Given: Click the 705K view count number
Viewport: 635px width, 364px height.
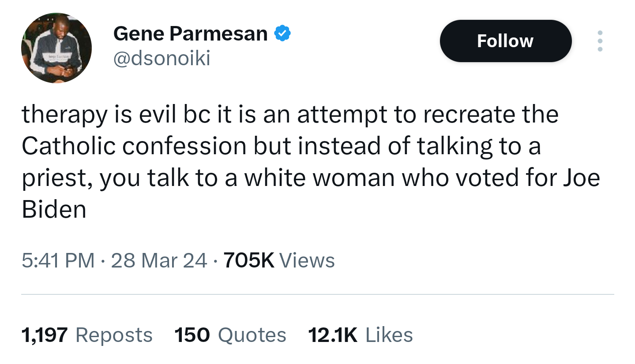Looking at the screenshot, I should click(x=249, y=260).
